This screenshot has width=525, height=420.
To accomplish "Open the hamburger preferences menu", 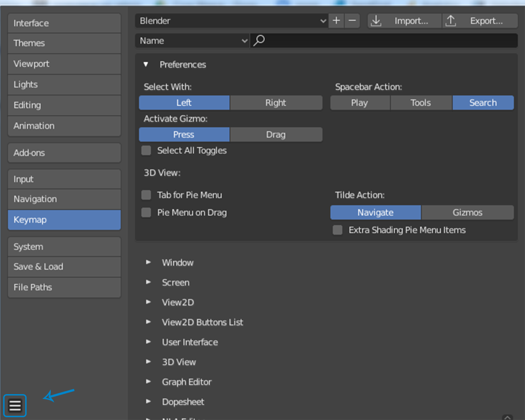I will click(x=15, y=406).
